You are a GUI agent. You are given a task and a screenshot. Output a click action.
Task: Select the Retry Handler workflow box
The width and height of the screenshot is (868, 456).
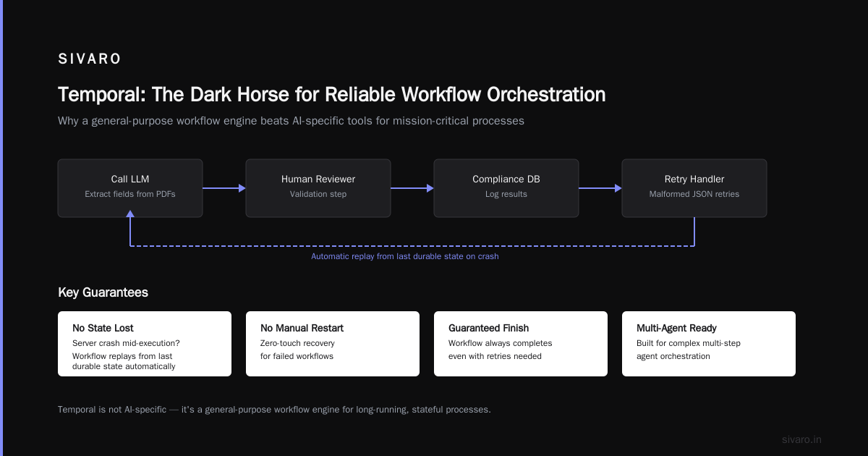click(x=694, y=188)
